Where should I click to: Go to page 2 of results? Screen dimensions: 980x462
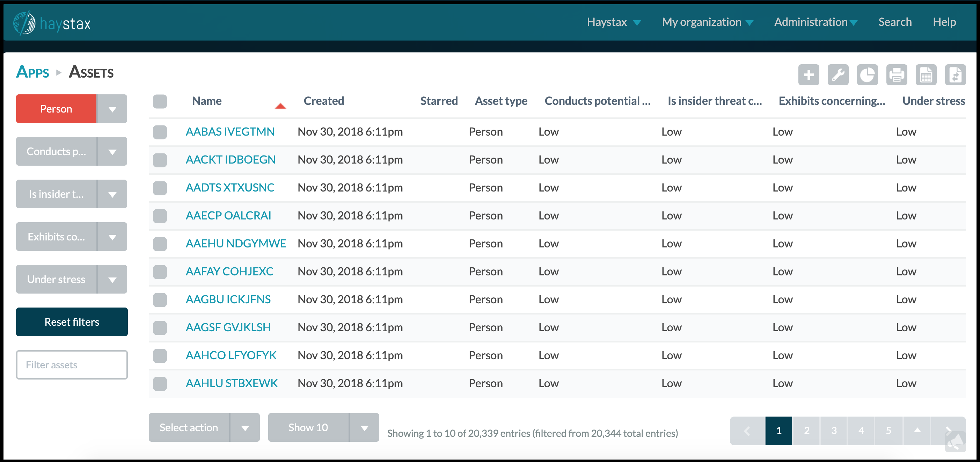pyautogui.click(x=806, y=431)
